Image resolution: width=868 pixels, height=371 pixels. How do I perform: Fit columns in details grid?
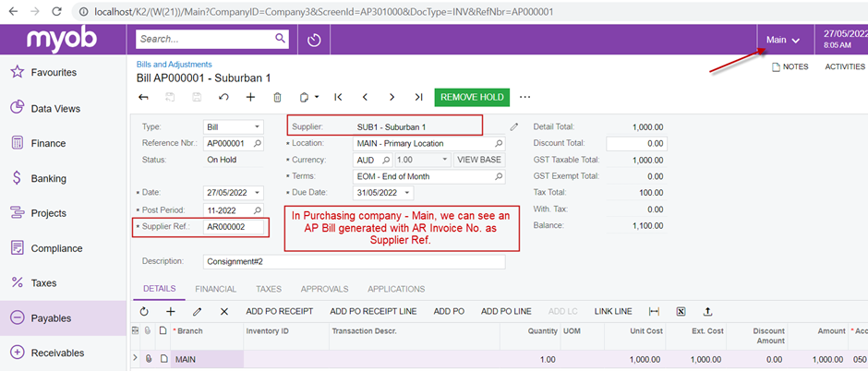coord(654,311)
